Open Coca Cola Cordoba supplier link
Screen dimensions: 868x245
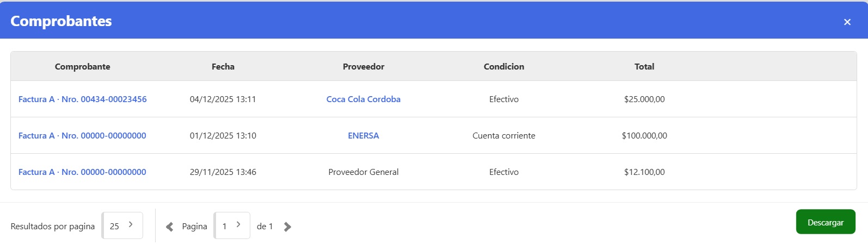(363, 99)
